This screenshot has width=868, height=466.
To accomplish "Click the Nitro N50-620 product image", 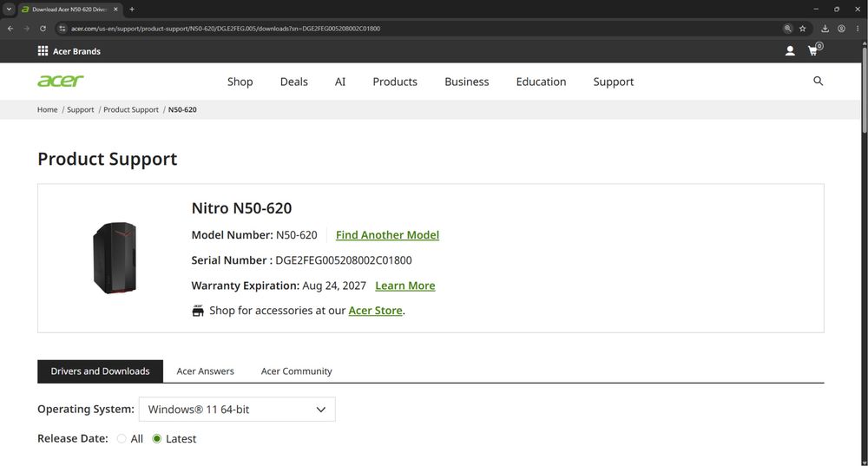I will coord(115,258).
